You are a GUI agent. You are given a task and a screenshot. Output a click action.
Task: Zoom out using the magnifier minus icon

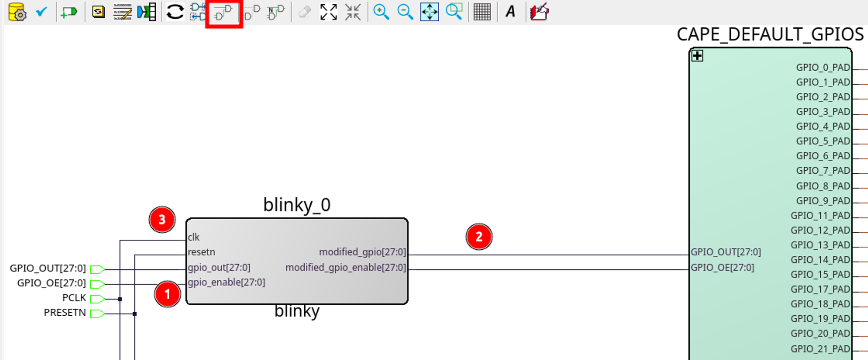(405, 12)
